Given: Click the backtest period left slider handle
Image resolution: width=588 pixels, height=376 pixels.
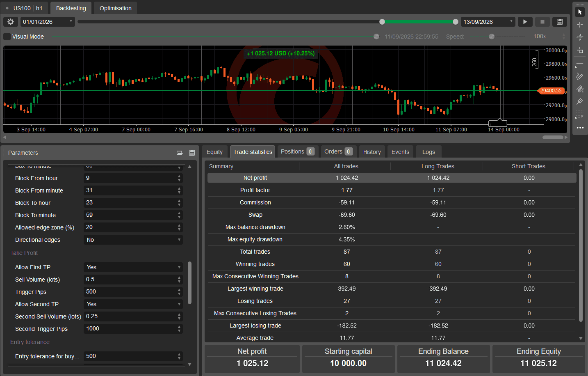Looking at the screenshot, I should 382,22.
